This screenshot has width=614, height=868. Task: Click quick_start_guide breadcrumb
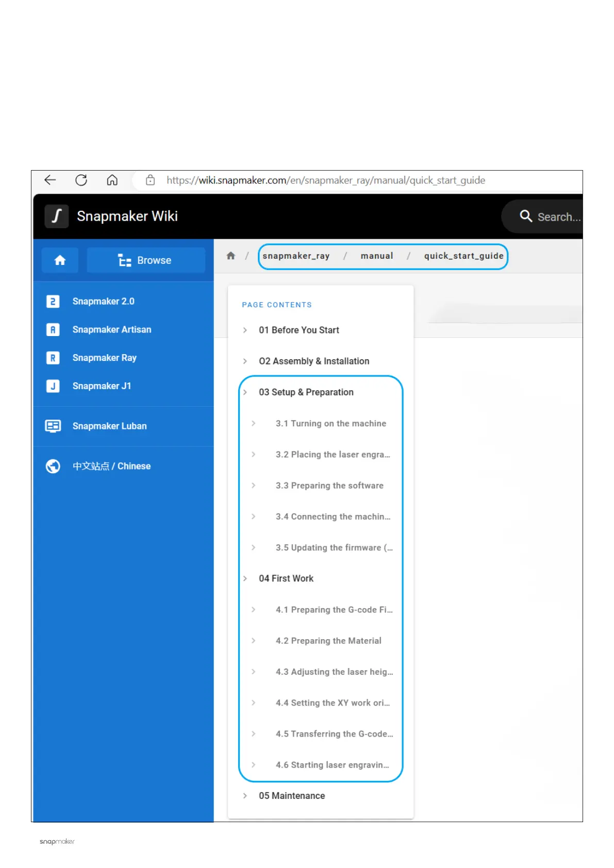463,256
